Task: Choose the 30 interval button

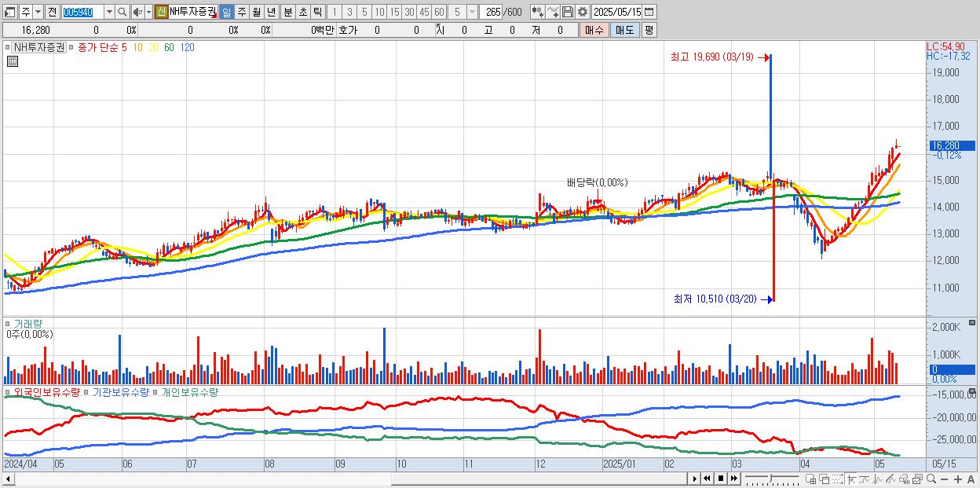Action: coord(409,12)
